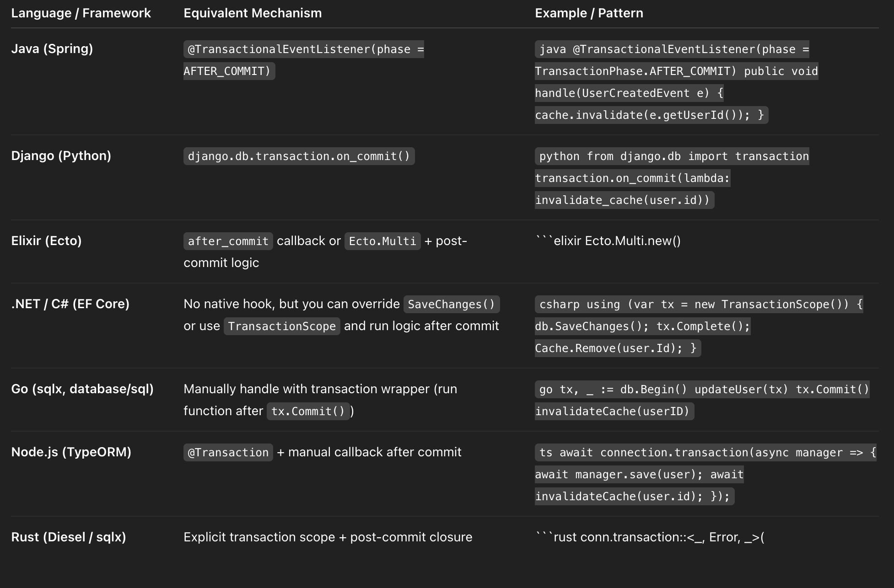Select the Django (Python) row label
The image size is (894, 588).
point(61,156)
